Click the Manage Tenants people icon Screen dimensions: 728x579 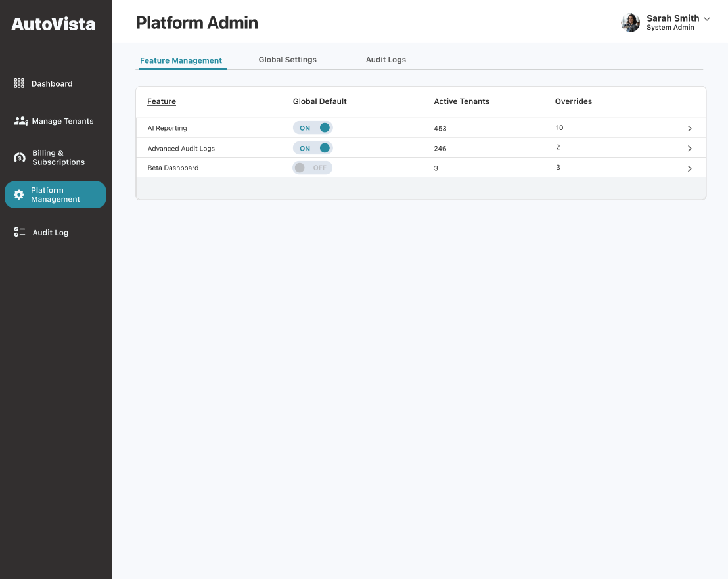[20, 121]
